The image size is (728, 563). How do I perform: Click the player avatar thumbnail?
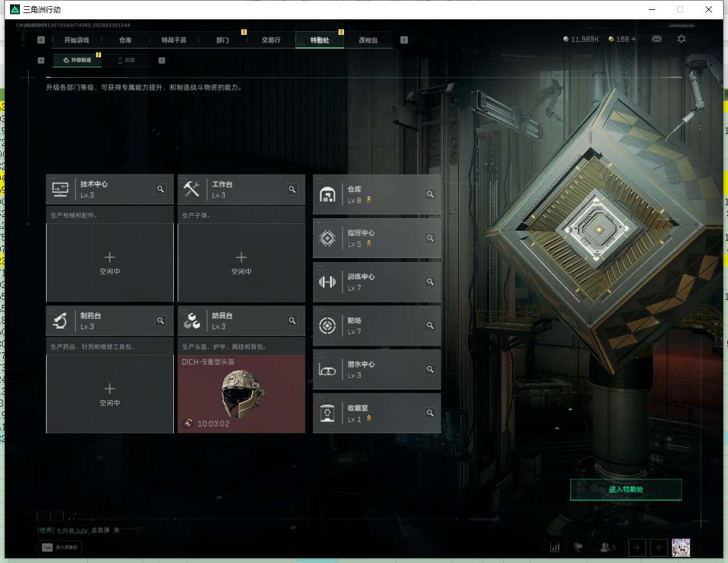click(x=681, y=547)
